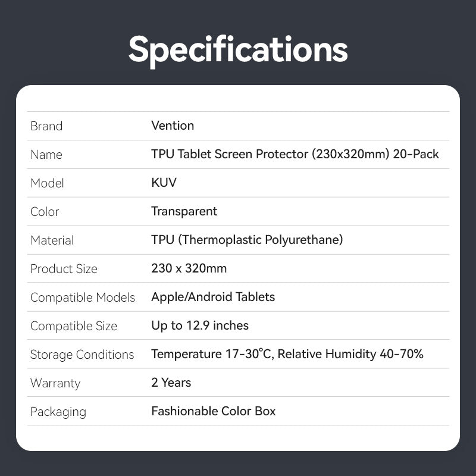Click the Color row label

click(x=45, y=212)
